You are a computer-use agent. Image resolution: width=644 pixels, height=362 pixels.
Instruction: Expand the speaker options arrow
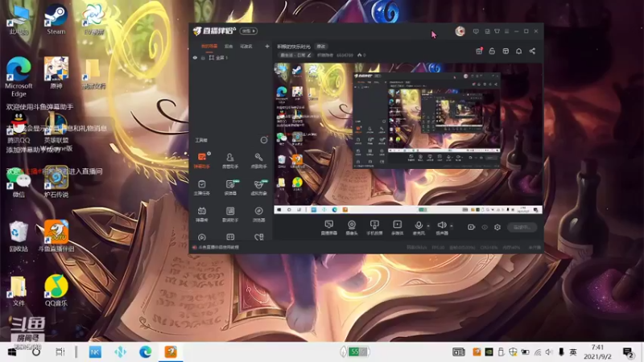pos(452,226)
